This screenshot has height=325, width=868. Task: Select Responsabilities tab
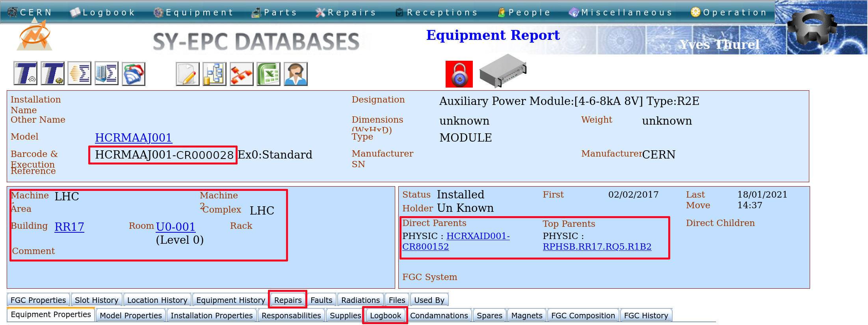(291, 315)
